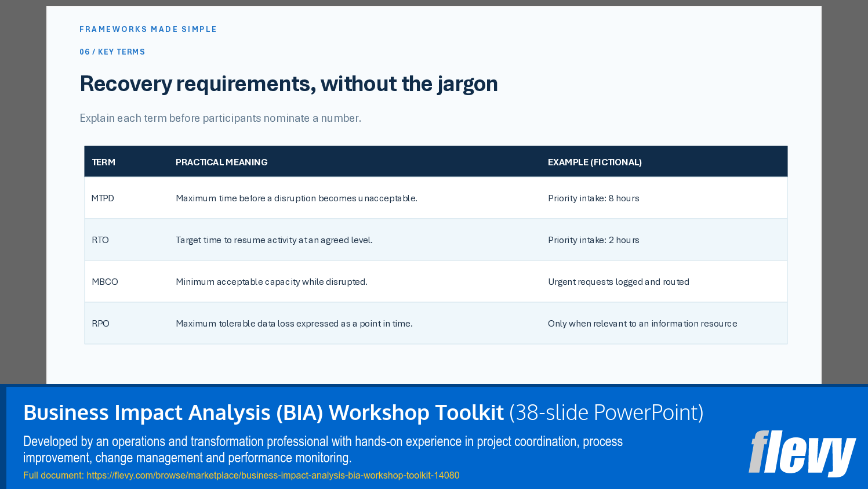This screenshot has width=868, height=489.
Task: Click the '06 / KEY TERMS' label
Action: [112, 52]
